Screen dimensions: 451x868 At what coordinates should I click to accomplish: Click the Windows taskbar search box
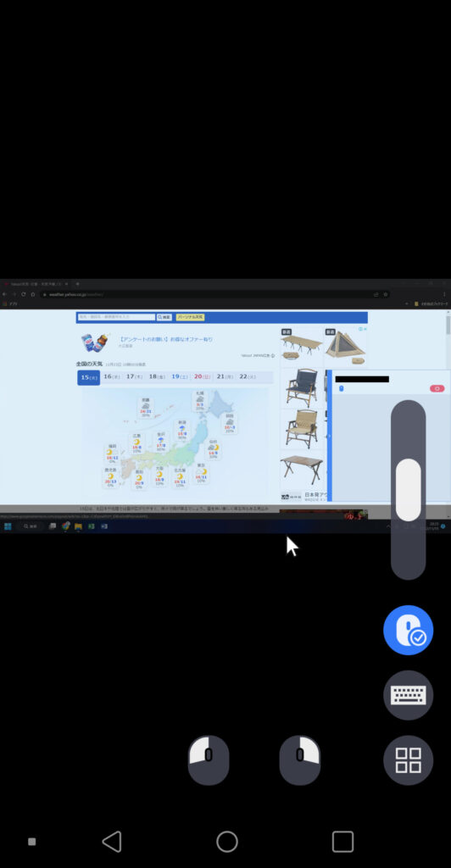coord(31,526)
